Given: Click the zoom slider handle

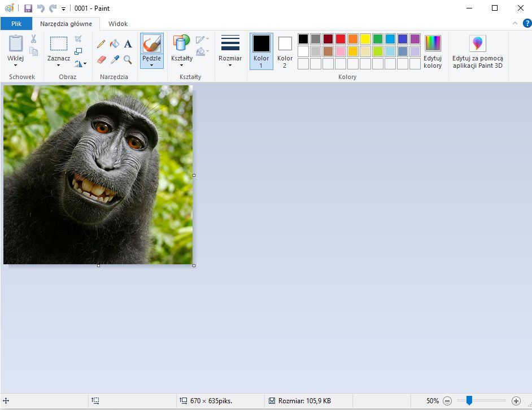Looking at the screenshot, I should (x=469, y=400).
